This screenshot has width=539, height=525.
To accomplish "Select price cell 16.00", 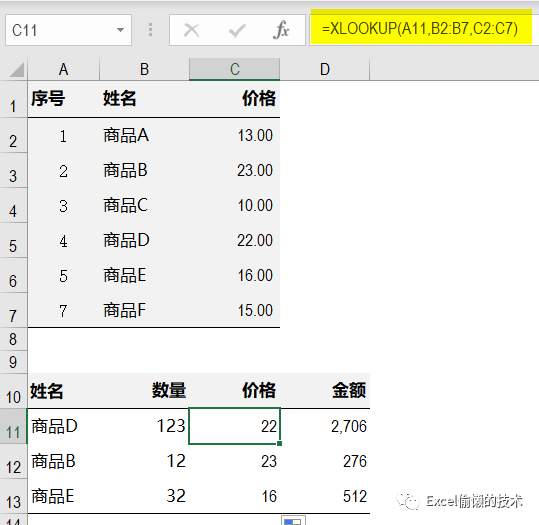I will pos(234,275).
